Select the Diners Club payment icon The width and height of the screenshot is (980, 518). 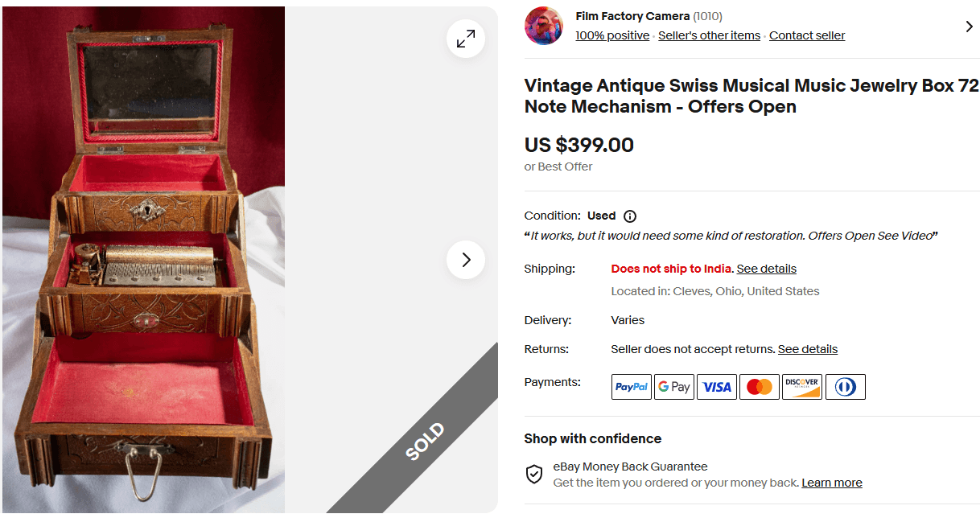coord(845,387)
